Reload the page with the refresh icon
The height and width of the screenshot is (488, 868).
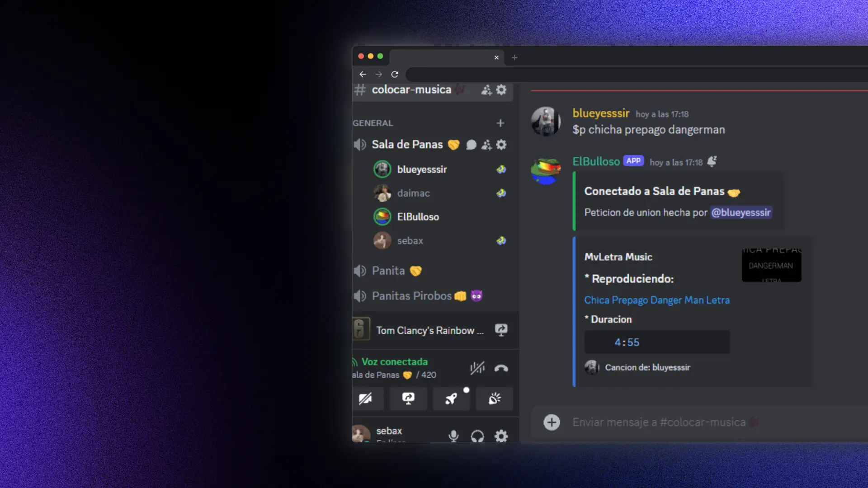point(395,74)
